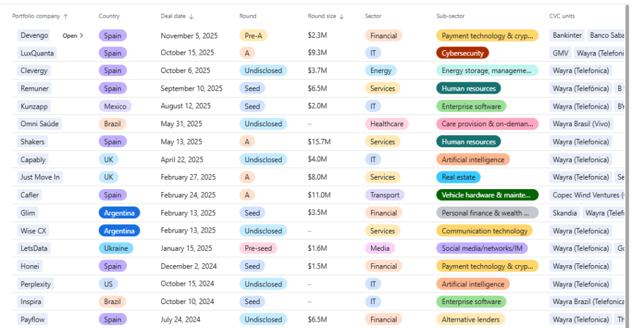
Task: Click the Mexico country tag for Kunzapp
Action: 115,106
